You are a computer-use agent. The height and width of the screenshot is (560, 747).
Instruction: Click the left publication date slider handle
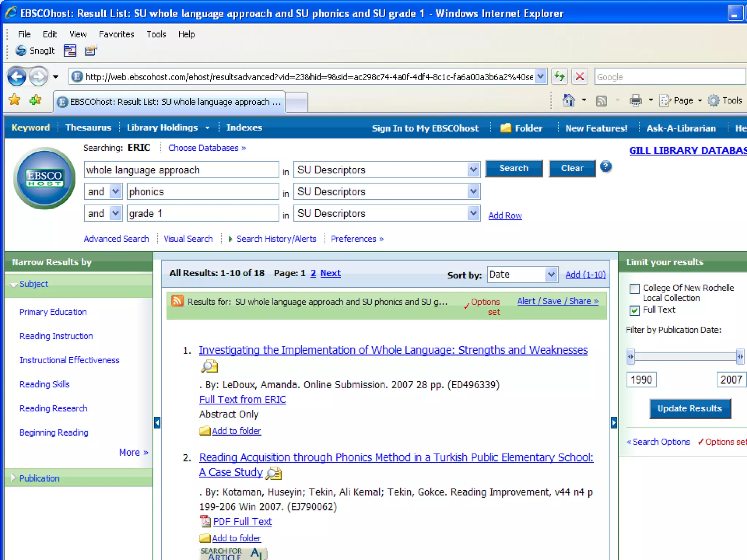(x=631, y=357)
